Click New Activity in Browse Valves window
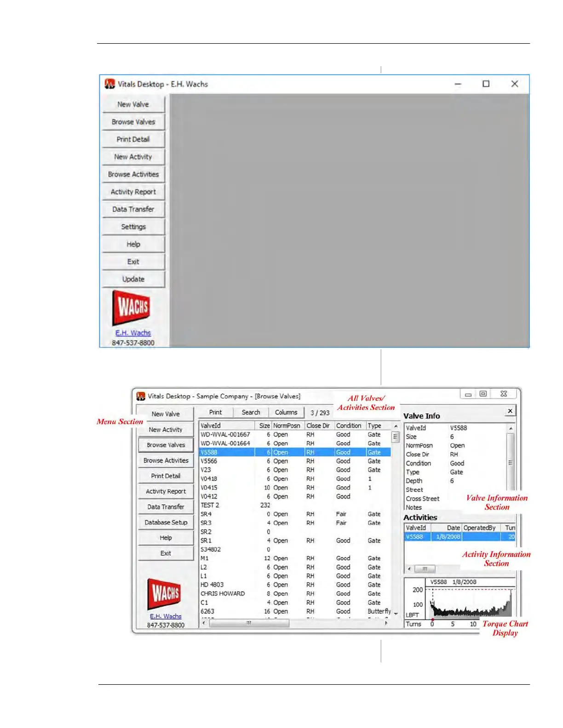Screen dimensions: 563x728 [x=166, y=429]
